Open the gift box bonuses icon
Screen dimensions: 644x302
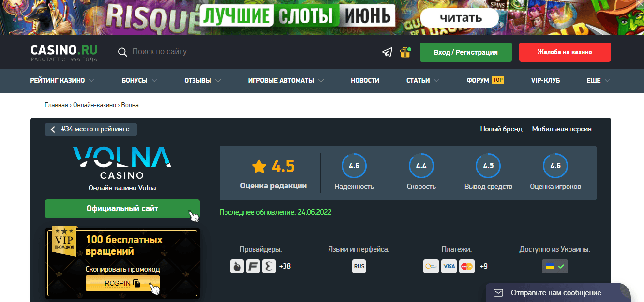(405, 52)
